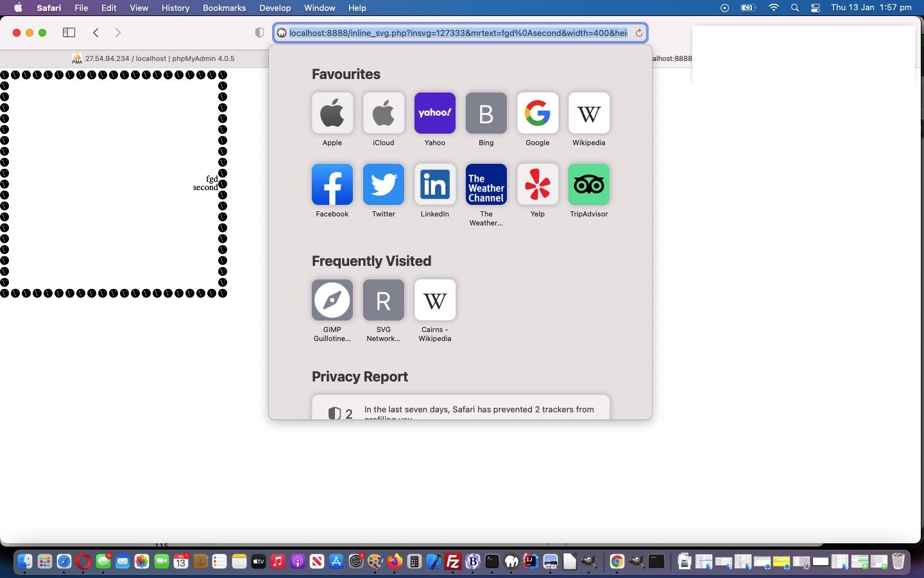924x578 pixels.
Task: Open the Window menu
Action: [x=320, y=8]
